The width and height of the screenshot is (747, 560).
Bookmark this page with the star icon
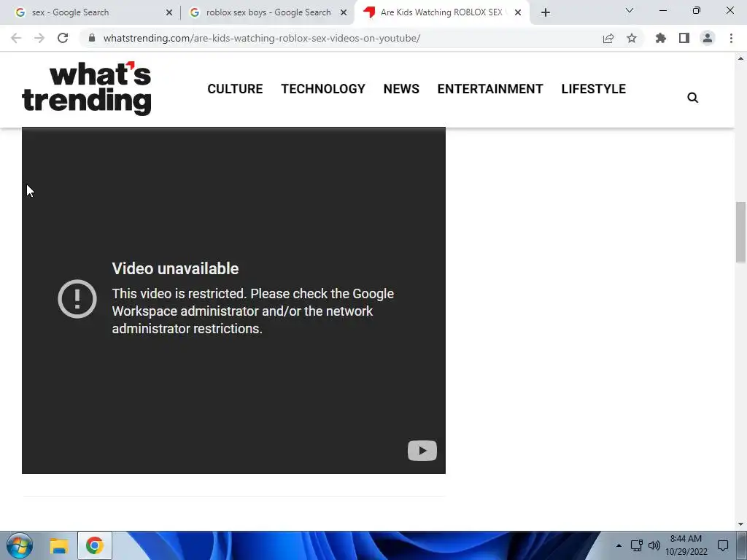pos(632,38)
